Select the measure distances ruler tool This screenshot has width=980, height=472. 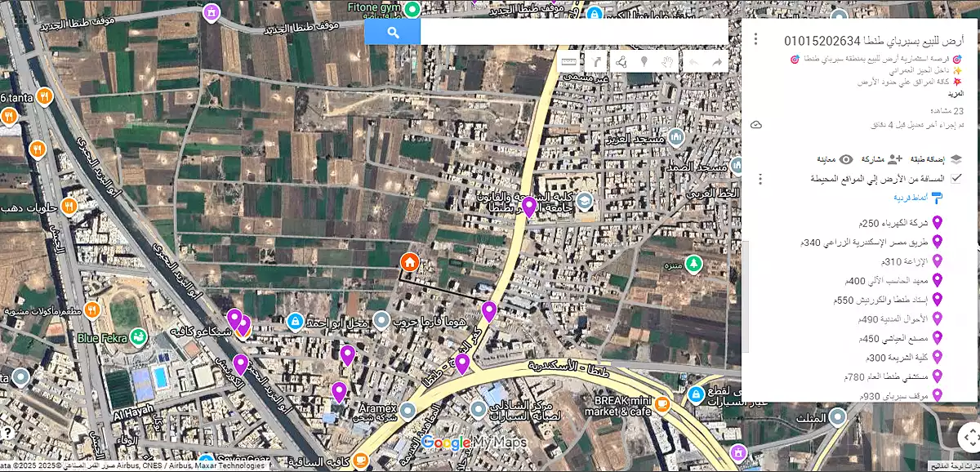tap(570, 61)
